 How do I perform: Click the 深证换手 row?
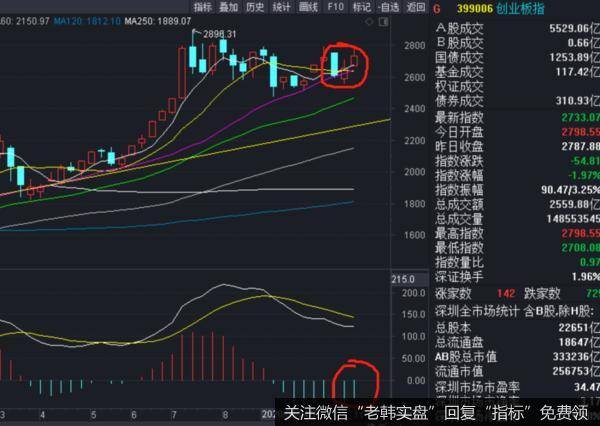tap(517, 277)
